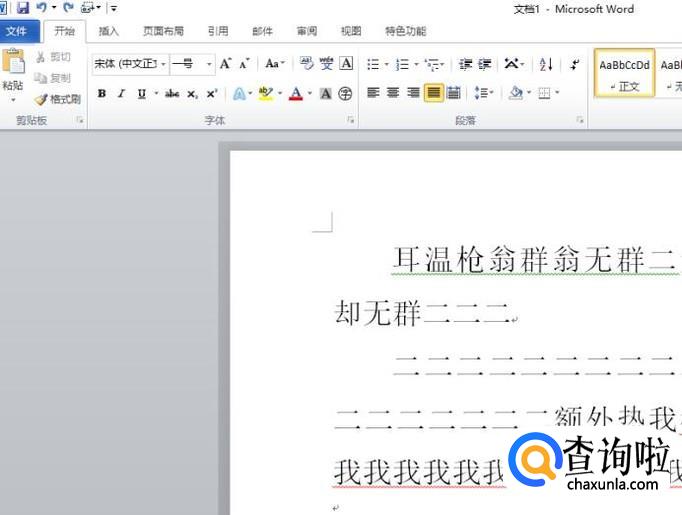
Task: Click the Save icon in quick access toolbar
Action: 22,8
